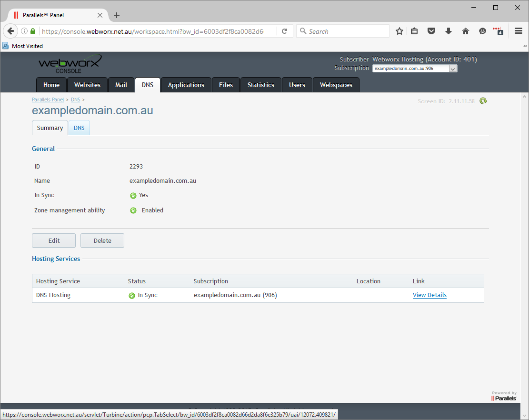Open the Websites navigation tab
The width and height of the screenshot is (529, 420).
pyautogui.click(x=87, y=85)
